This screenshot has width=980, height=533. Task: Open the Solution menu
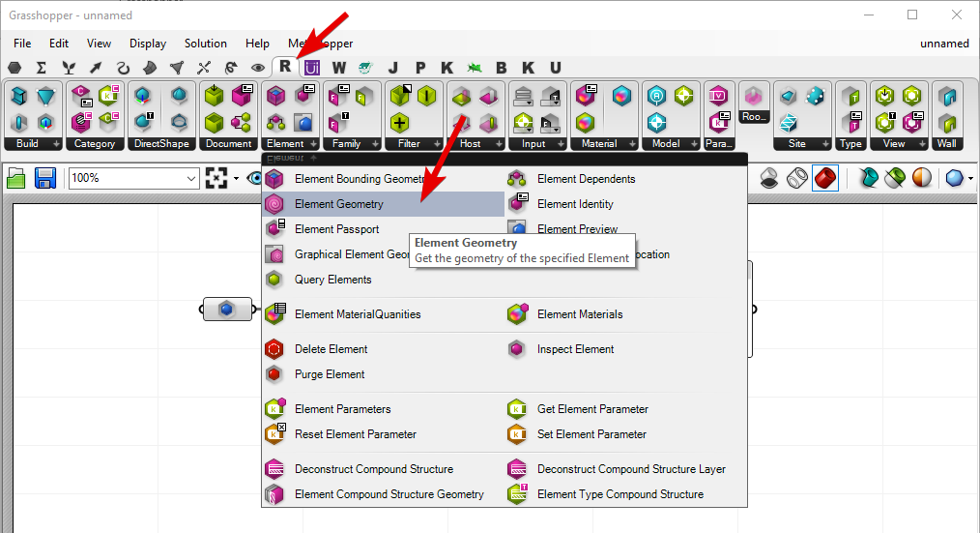pos(205,44)
